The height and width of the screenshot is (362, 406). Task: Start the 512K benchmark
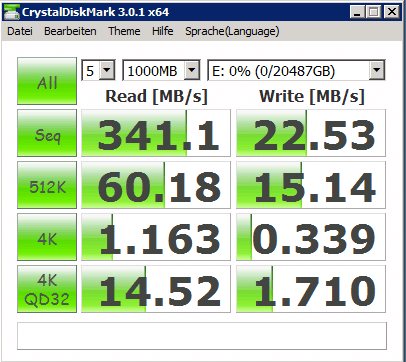(47, 185)
